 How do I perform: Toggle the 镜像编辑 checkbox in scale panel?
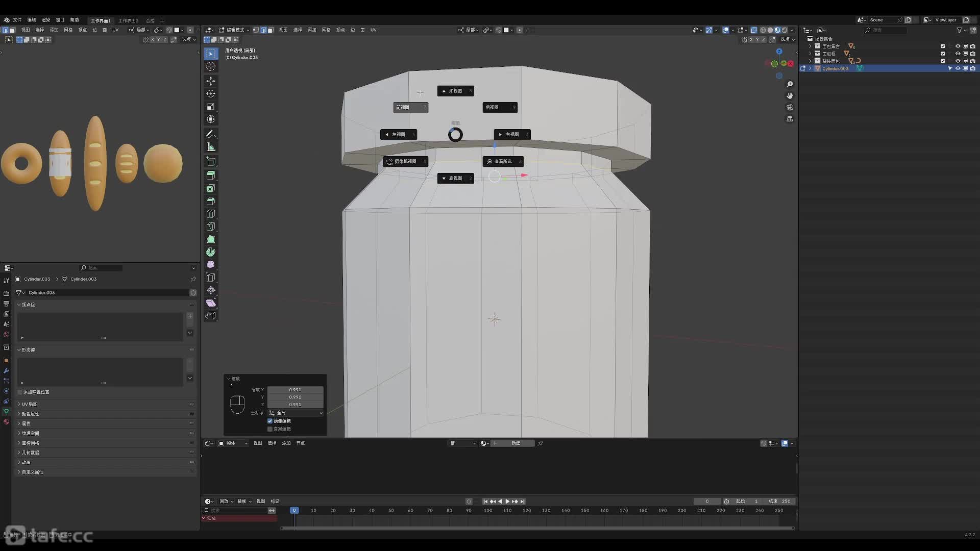click(270, 421)
